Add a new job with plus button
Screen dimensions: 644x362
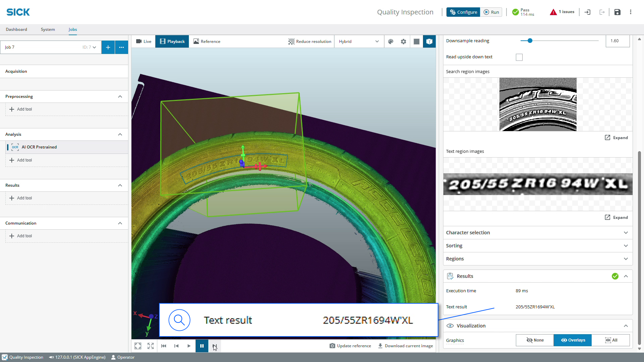108,47
